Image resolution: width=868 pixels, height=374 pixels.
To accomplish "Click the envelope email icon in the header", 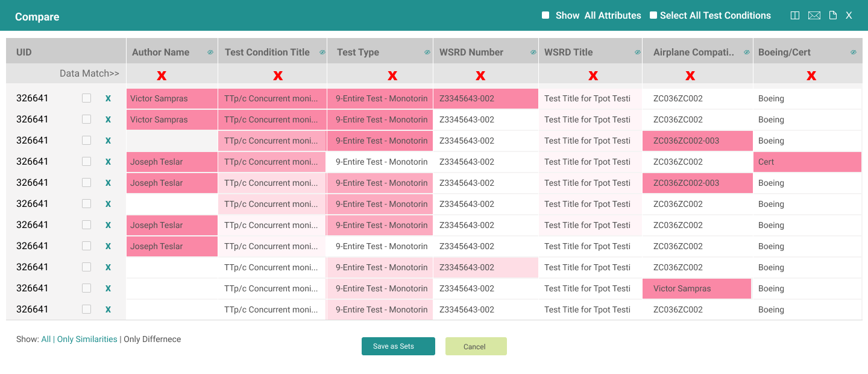I will tap(814, 15).
